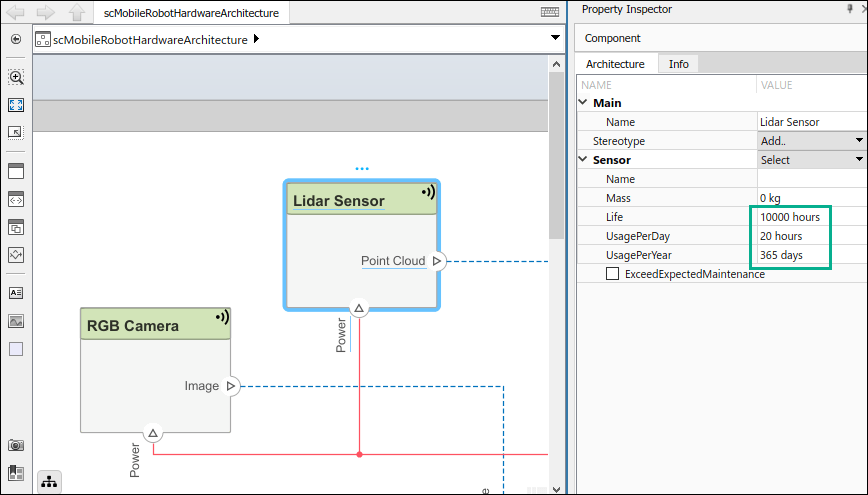The height and width of the screenshot is (495, 868).
Task: Click the Image insert tool
Action: point(16,321)
